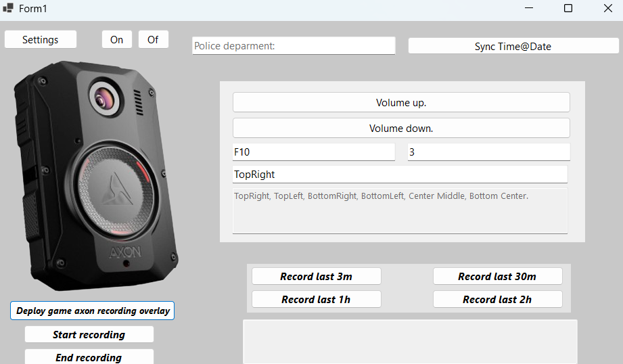Edit the field containing 3

(488, 152)
